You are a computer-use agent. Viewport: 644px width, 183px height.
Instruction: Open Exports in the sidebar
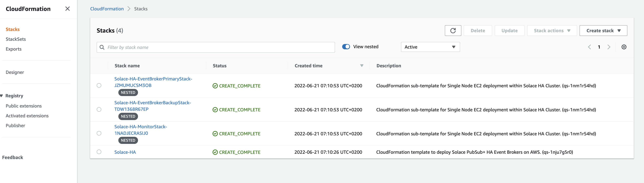[x=13, y=49]
